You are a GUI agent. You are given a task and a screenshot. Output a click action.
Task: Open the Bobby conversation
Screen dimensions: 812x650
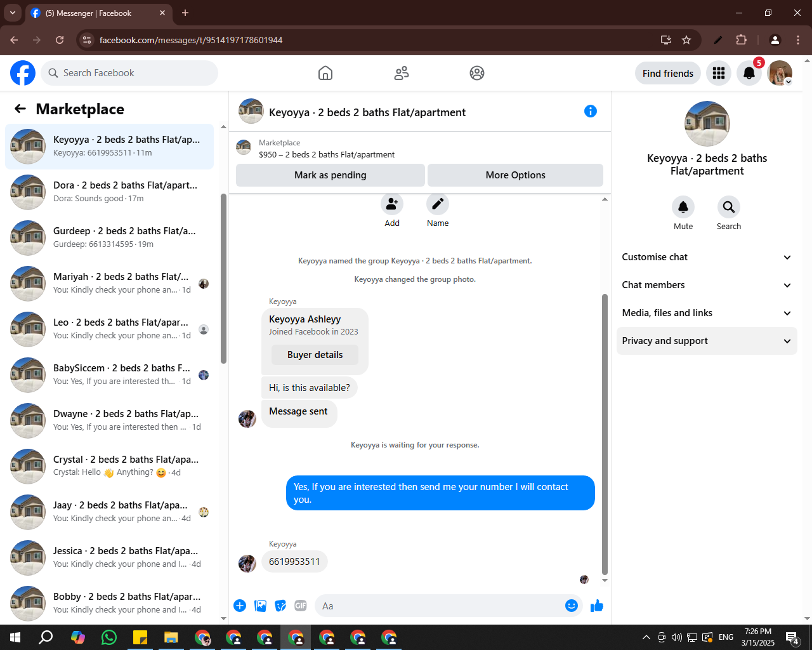[109, 603]
